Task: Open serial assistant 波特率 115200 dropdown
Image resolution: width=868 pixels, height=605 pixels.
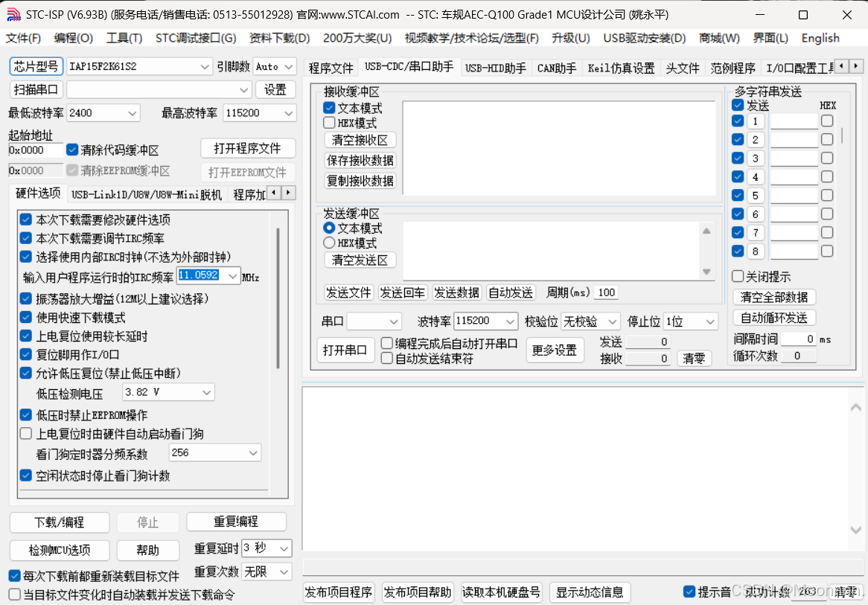Action: [510, 321]
